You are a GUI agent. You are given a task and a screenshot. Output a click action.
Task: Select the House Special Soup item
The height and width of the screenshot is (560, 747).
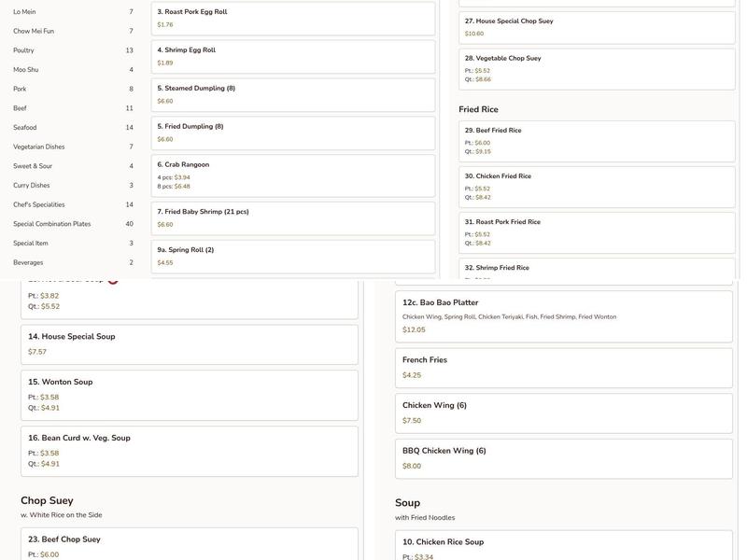pos(189,343)
